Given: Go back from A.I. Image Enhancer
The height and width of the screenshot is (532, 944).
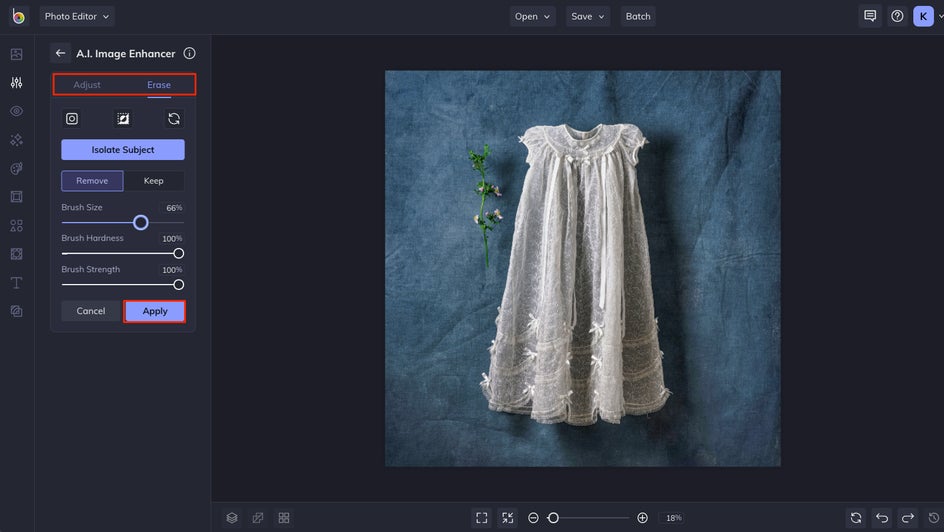Looking at the screenshot, I should pos(60,53).
